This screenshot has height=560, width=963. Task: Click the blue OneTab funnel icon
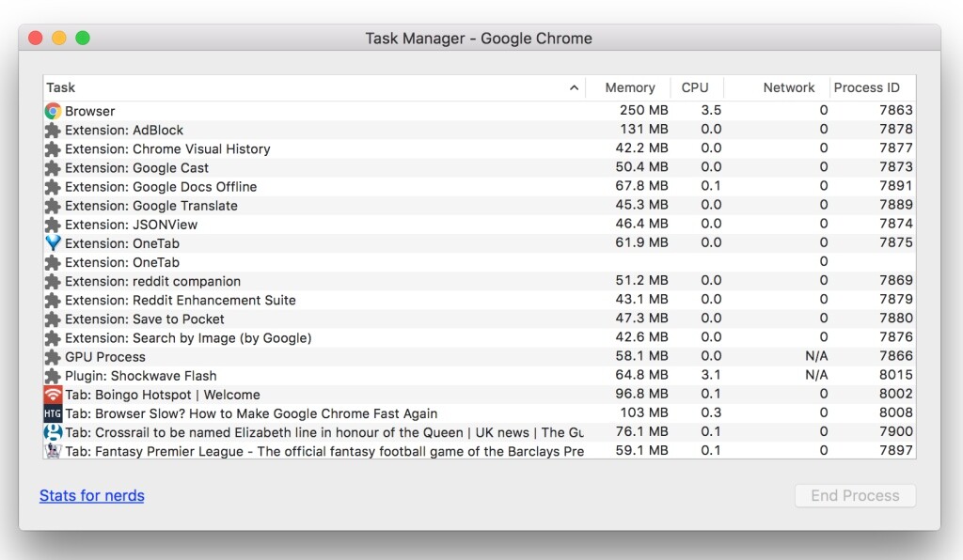click(x=54, y=243)
